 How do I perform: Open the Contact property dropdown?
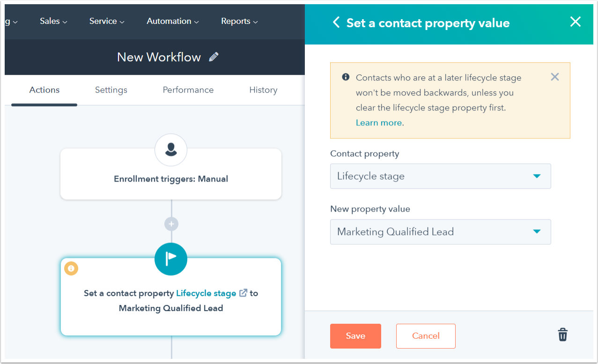click(440, 176)
